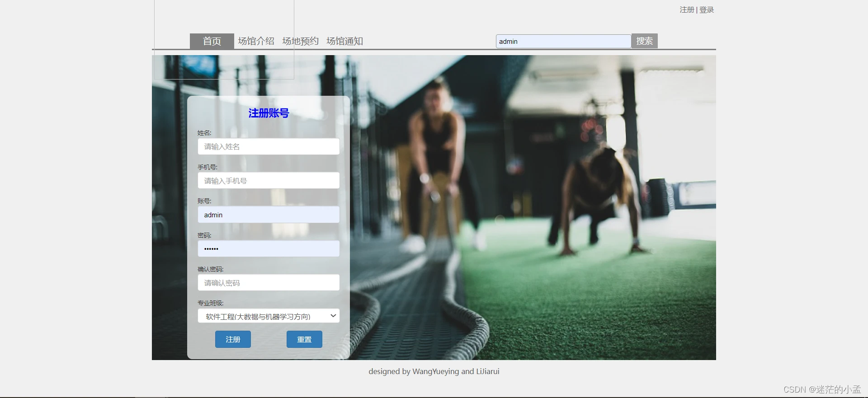
Task: Open 场地预约 menu item
Action: point(301,41)
